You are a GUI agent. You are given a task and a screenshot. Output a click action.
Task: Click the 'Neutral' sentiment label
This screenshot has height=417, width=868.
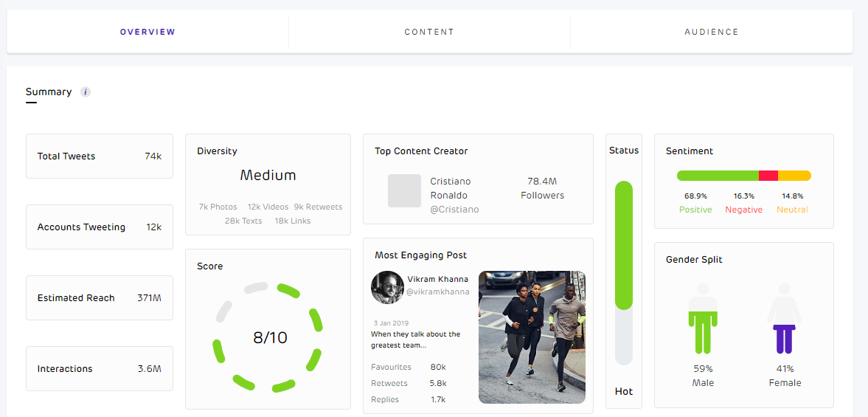tap(792, 210)
